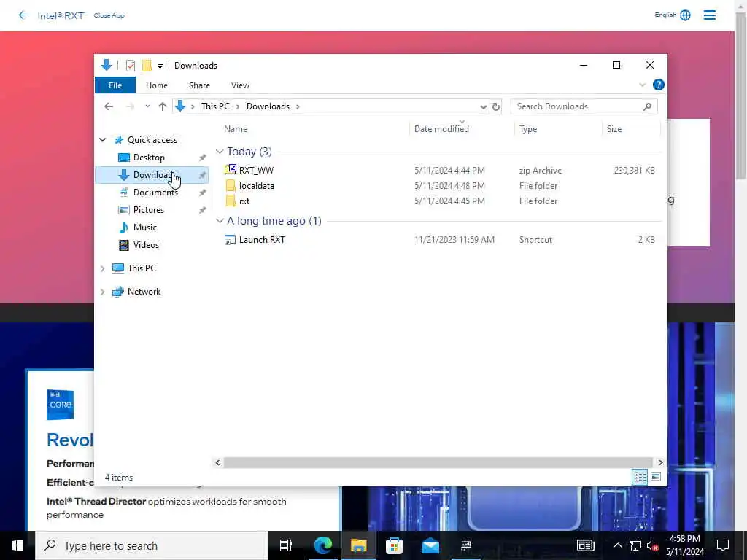The height and width of the screenshot is (560, 747).
Task: Switch to large thumbnails view
Action: click(x=656, y=477)
